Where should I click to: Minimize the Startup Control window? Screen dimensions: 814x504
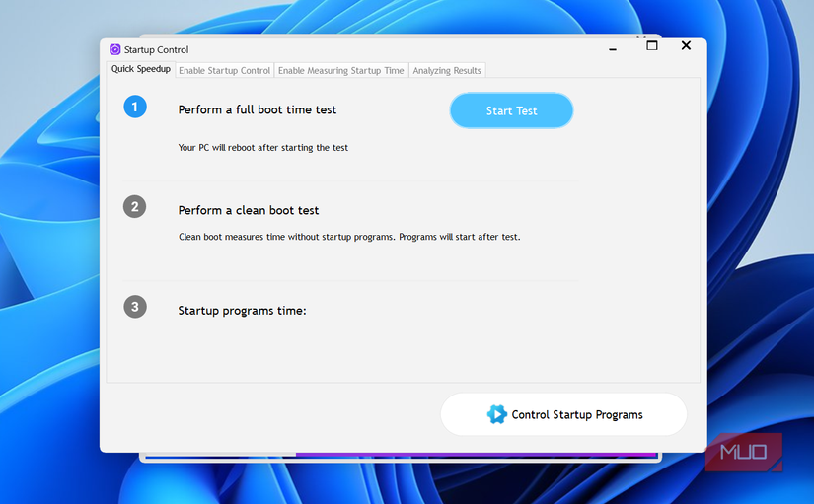pos(613,49)
